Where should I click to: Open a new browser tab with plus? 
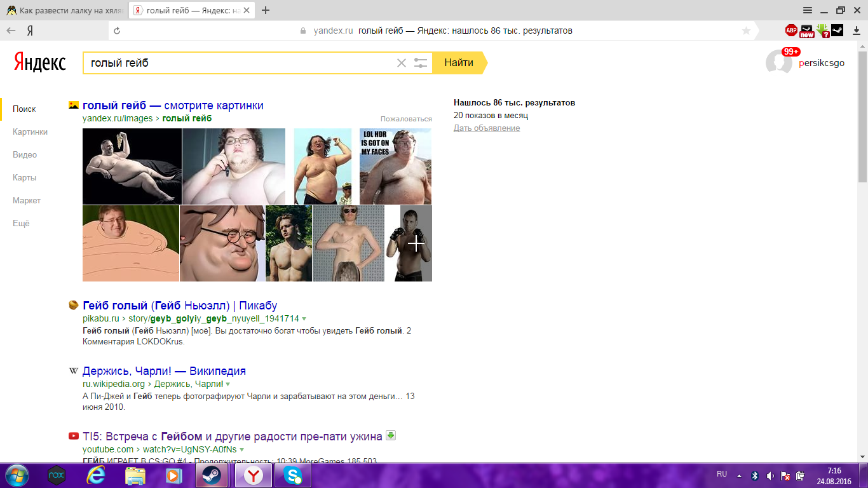[266, 10]
